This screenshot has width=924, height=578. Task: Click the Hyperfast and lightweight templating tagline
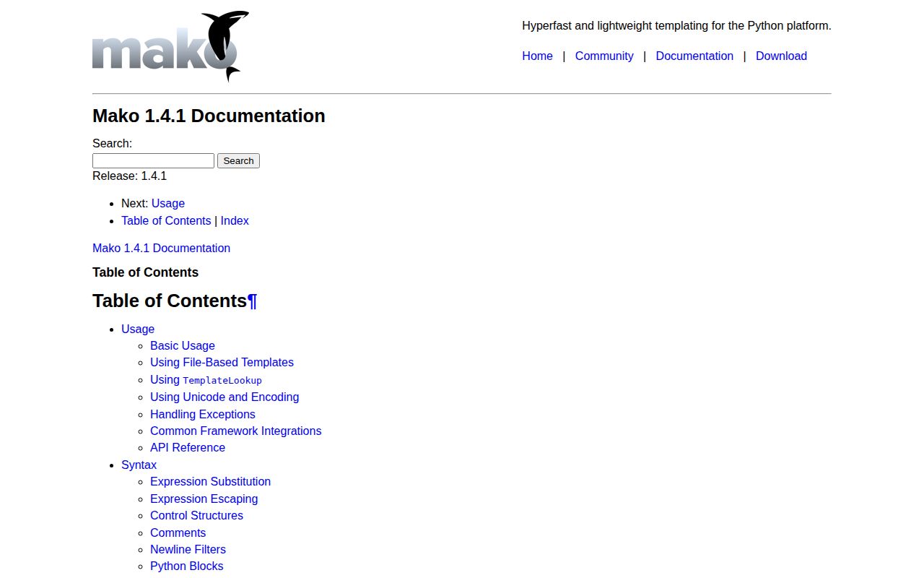tap(676, 25)
